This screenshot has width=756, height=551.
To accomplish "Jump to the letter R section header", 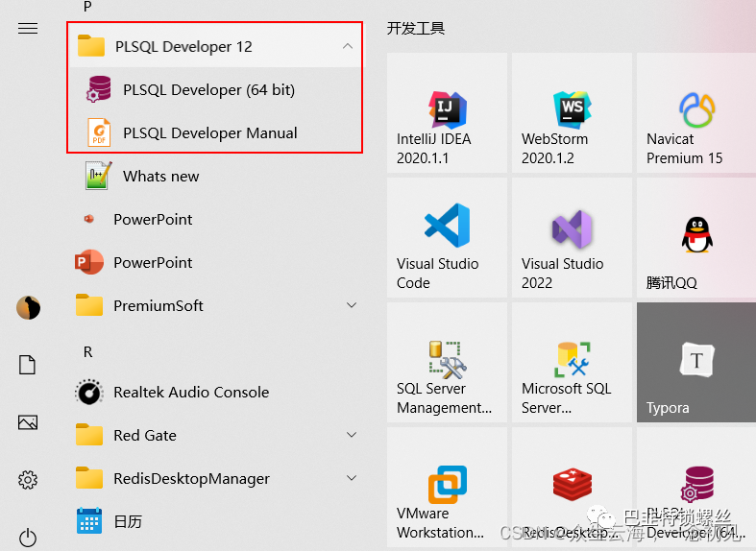I will pos(87,352).
